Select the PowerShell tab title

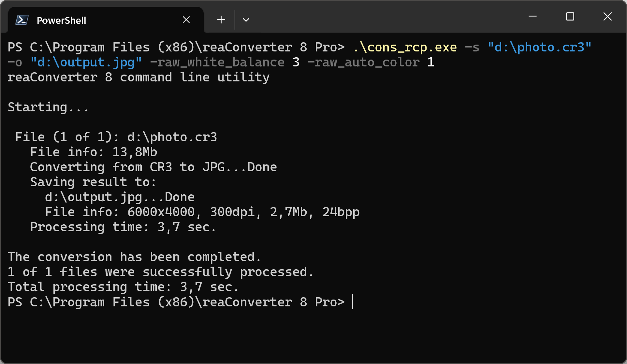[x=61, y=20]
